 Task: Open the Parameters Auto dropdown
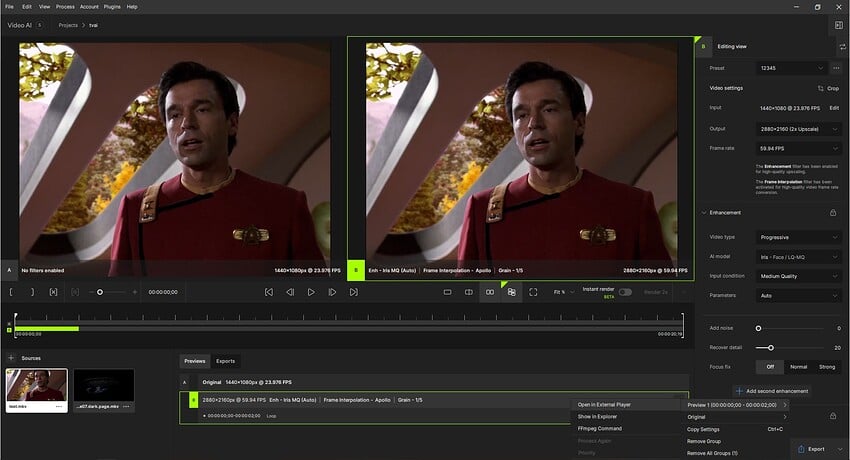(x=799, y=296)
